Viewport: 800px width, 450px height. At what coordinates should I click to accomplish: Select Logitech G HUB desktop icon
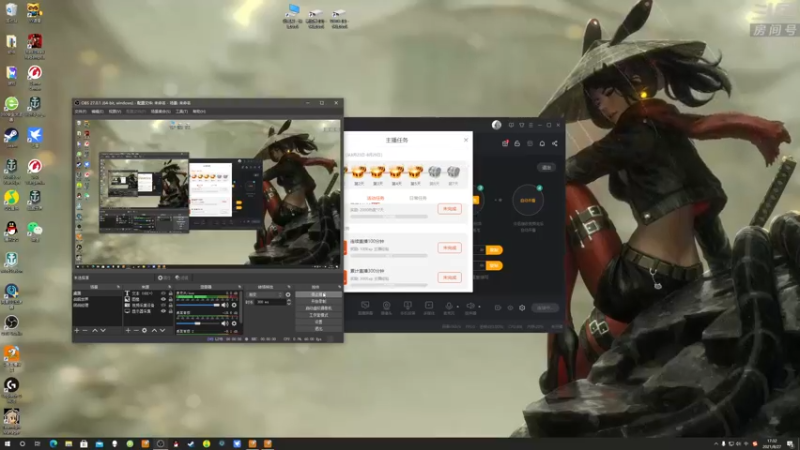click(11, 386)
